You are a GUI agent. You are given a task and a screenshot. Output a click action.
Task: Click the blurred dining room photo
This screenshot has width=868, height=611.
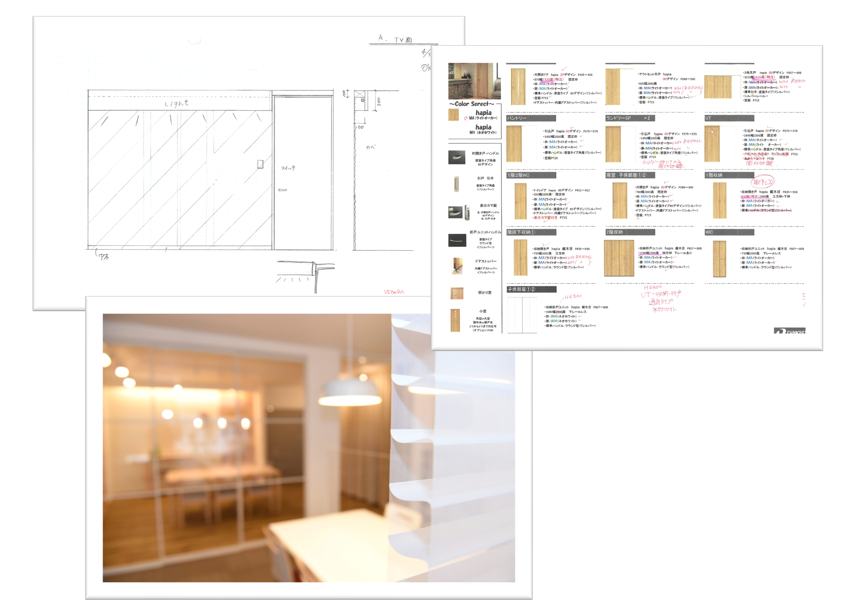309,447
